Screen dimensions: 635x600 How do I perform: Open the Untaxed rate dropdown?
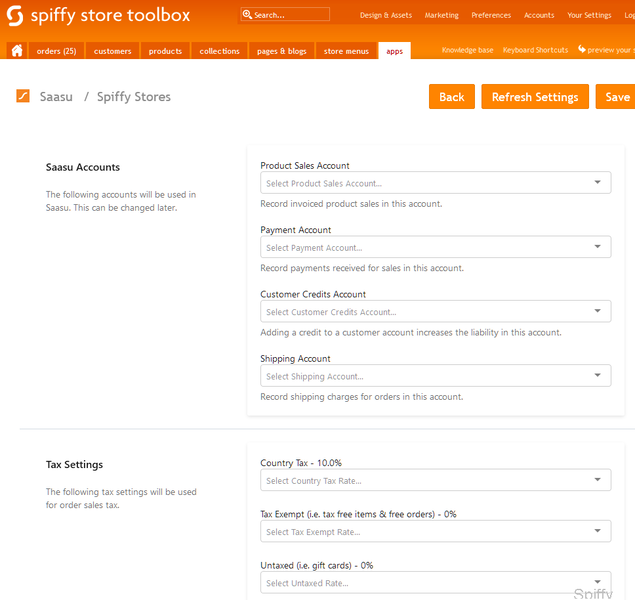pyautogui.click(x=435, y=582)
